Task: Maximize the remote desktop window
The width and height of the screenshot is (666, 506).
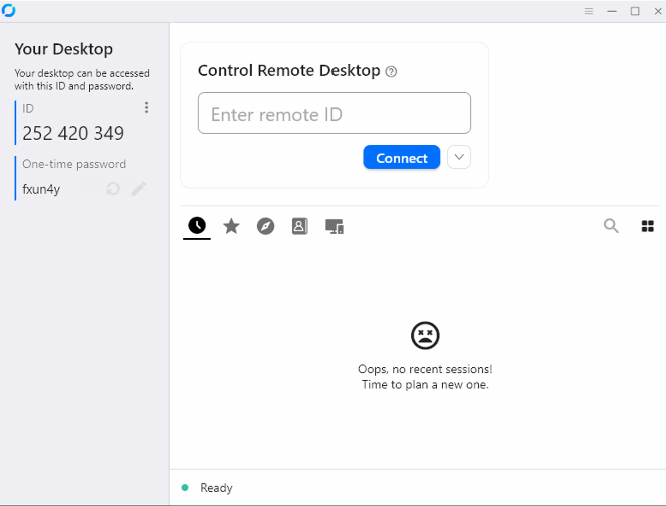Action: coord(635,11)
